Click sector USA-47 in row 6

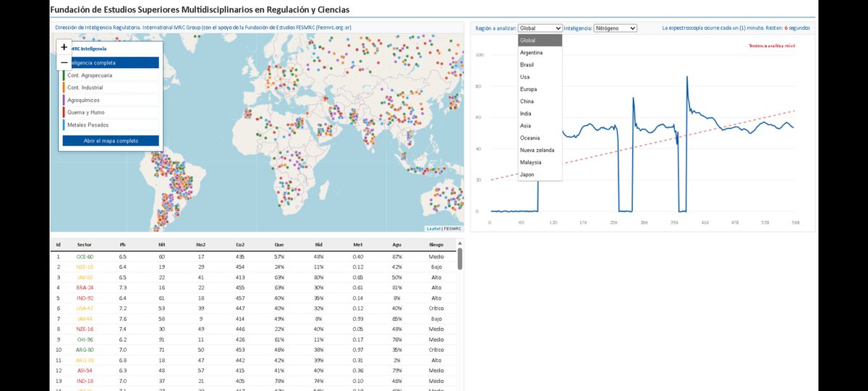click(85, 308)
